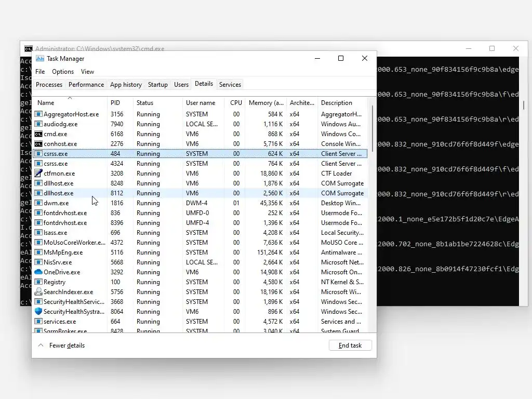The height and width of the screenshot is (399, 532).
Task: Switch to the Users tab
Action: [x=181, y=85]
